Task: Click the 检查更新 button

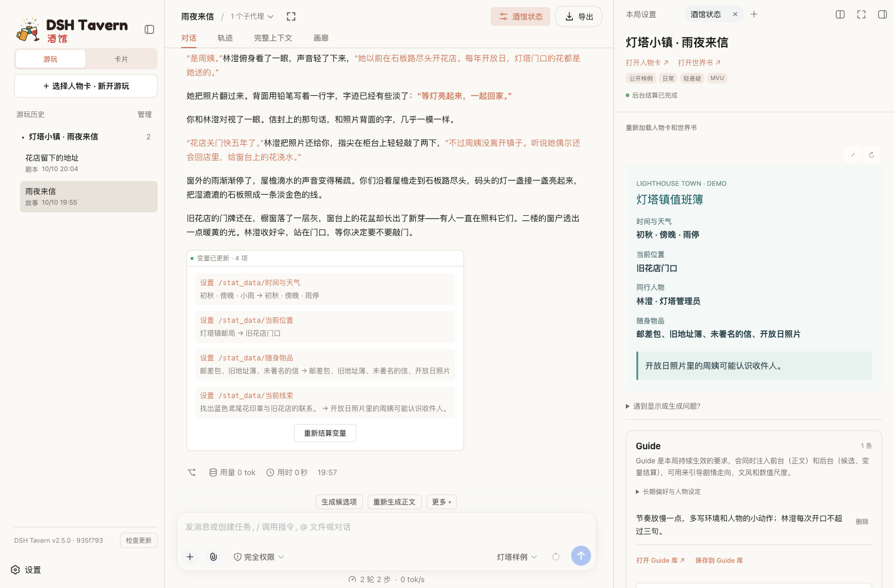Action: [139, 540]
